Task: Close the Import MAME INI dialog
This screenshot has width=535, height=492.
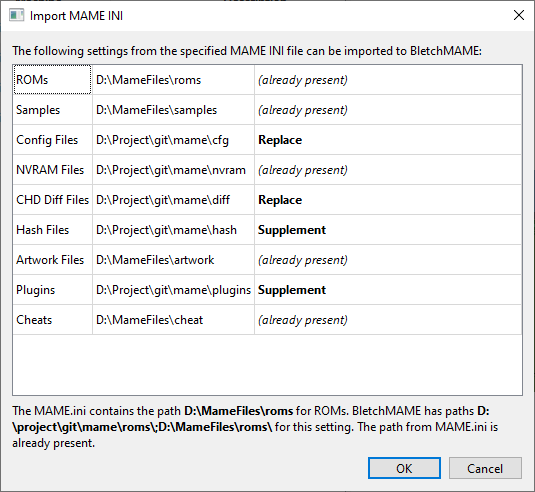Action: point(519,15)
